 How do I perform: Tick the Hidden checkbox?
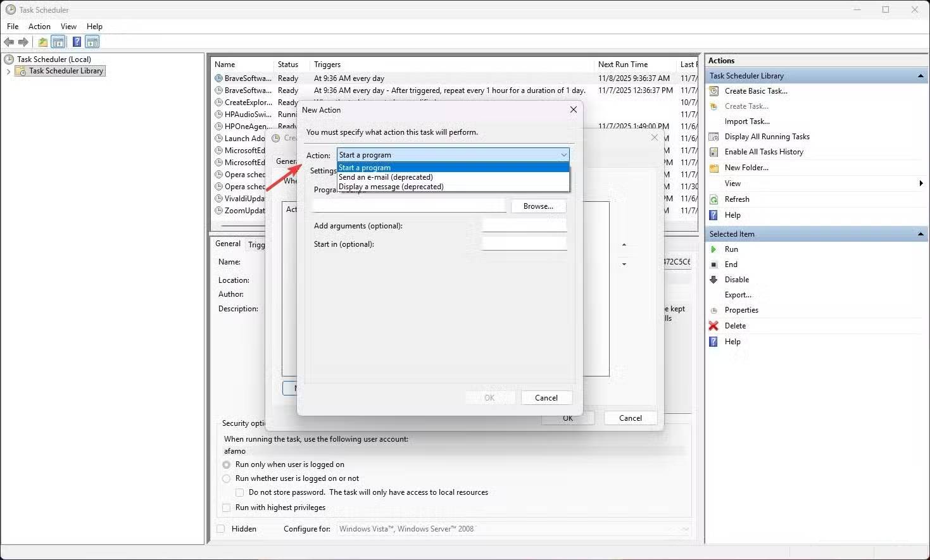[x=220, y=529]
